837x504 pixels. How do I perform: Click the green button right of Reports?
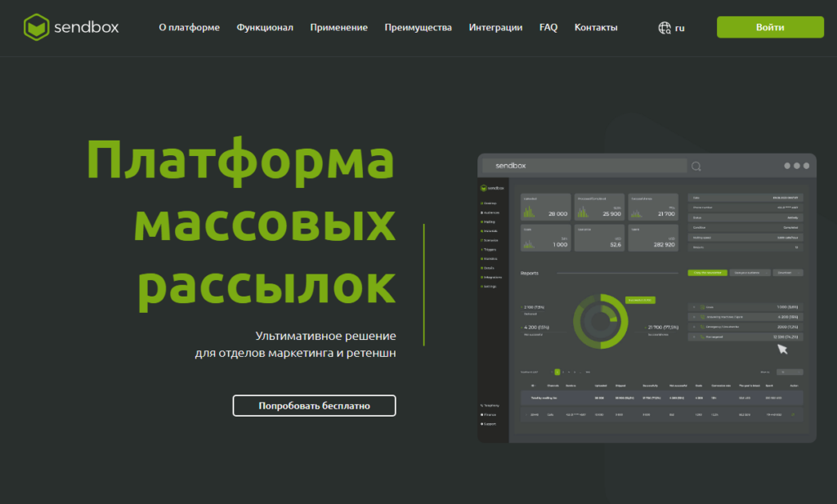(x=707, y=273)
